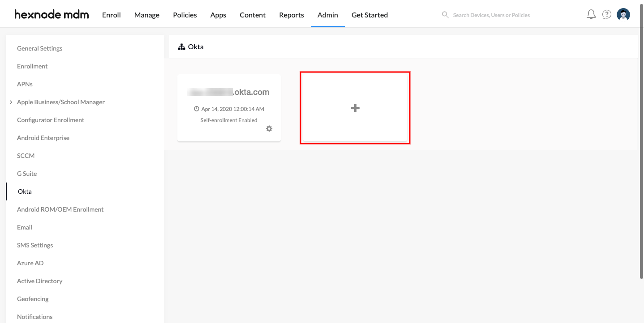Click the Self-enrollment Enabled text
The width and height of the screenshot is (644, 323).
[229, 120]
